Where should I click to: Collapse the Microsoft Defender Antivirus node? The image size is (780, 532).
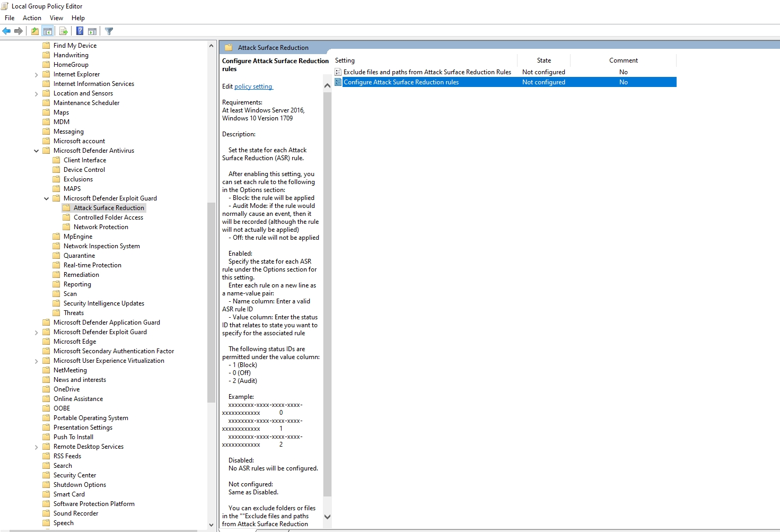[x=37, y=151]
